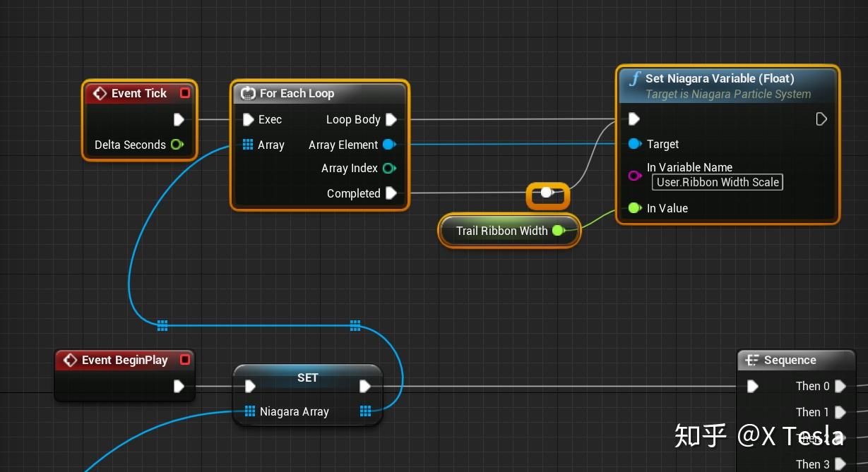Click the In Value green input pin
The image size is (868, 472).
point(635,208)
